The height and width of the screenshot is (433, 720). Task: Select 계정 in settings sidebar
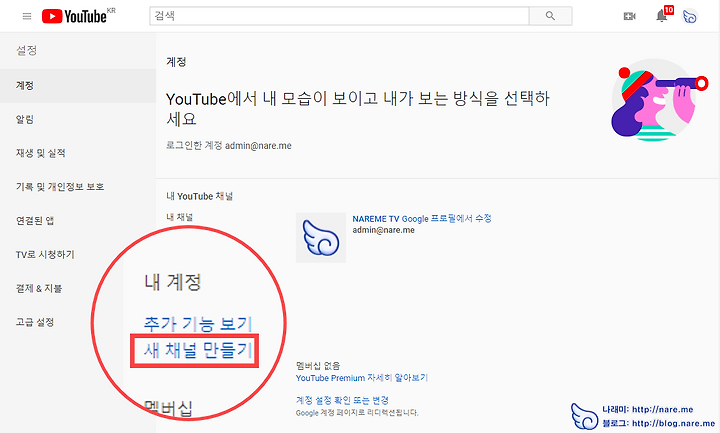click(78, 85)
